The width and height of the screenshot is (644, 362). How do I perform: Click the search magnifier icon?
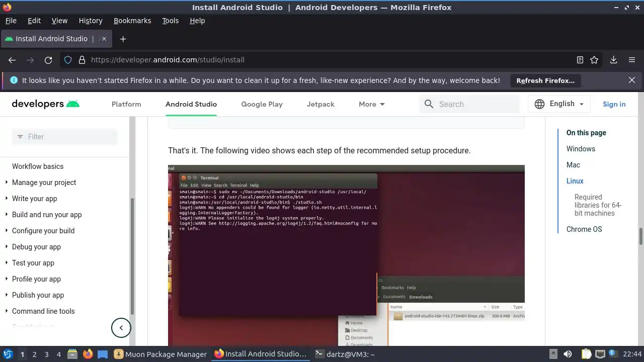point(429,104)
